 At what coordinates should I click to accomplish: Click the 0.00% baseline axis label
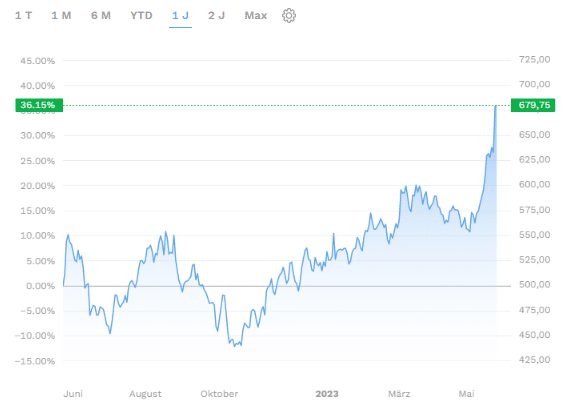pyautogui.click(x=40, y=286)
